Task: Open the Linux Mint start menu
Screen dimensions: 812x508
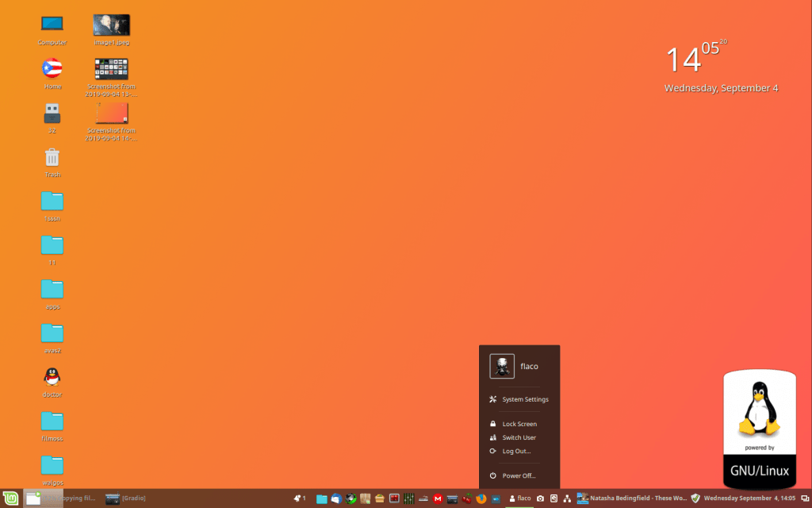Action: 10,498
